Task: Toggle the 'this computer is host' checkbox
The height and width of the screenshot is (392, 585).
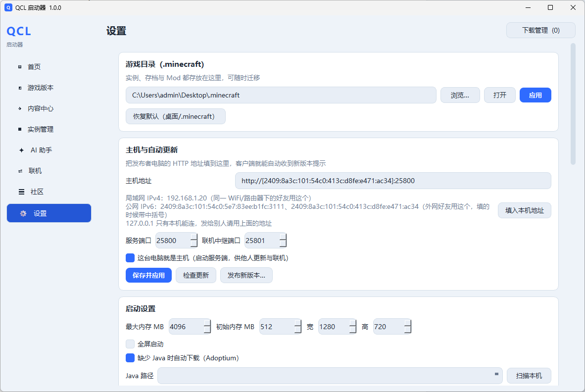Action: [x=130, y=258]
